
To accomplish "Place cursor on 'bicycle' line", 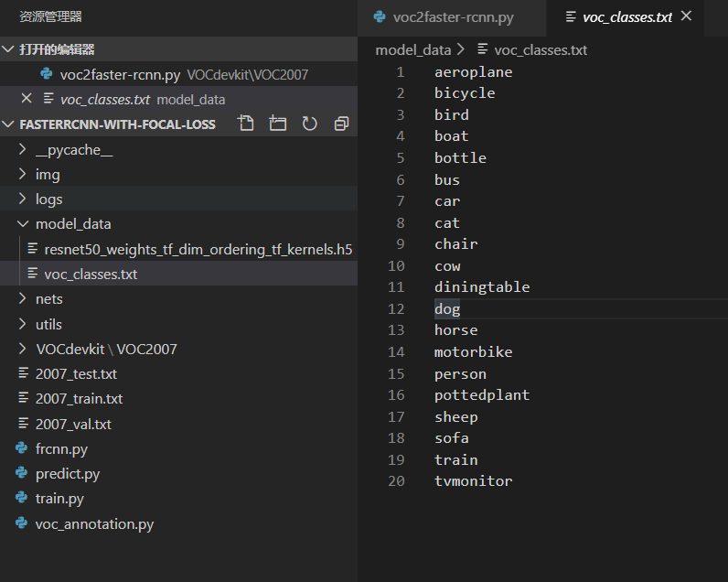I will 465,93.
